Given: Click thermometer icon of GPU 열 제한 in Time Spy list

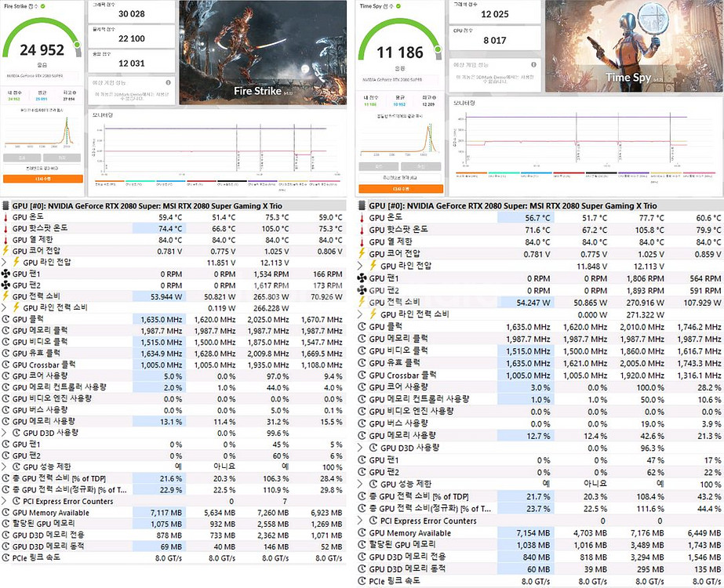Looking at the screenshot, I should point(362,241).
